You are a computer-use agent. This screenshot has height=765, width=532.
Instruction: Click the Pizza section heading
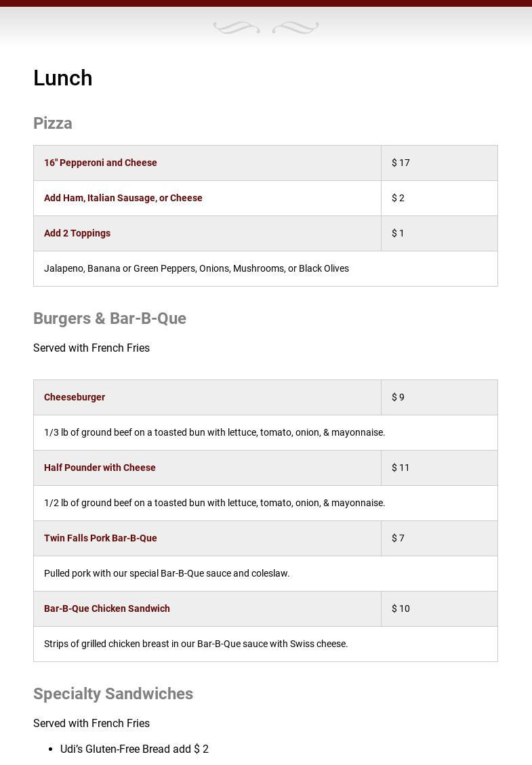tap(53, 123)
